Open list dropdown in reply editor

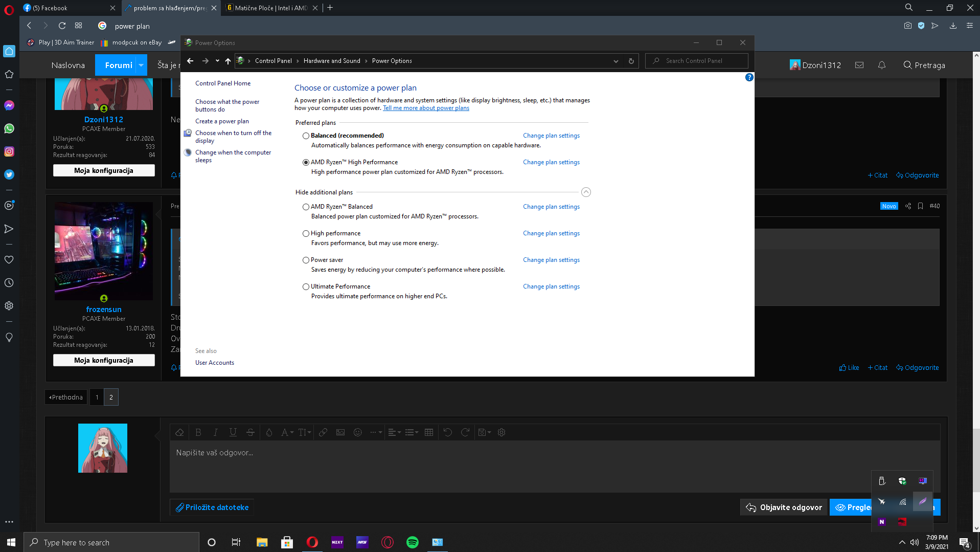tap(412, 432)
